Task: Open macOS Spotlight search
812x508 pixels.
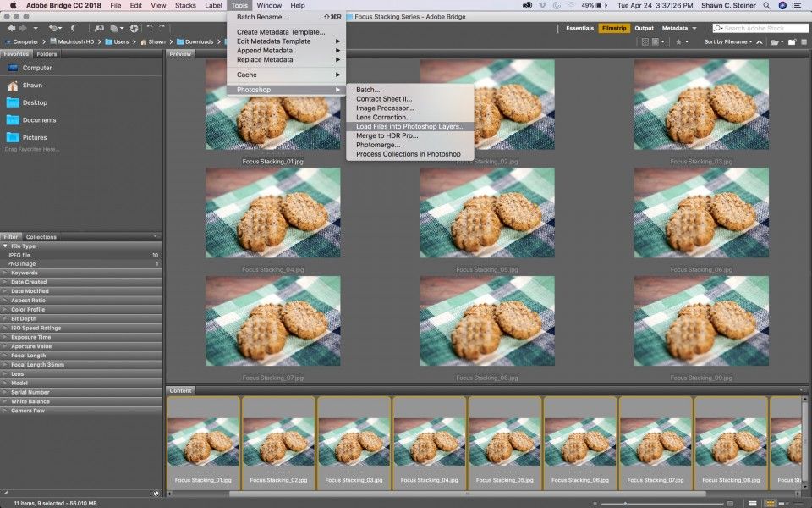Action: pyautogui.click(x=766, y=5)
